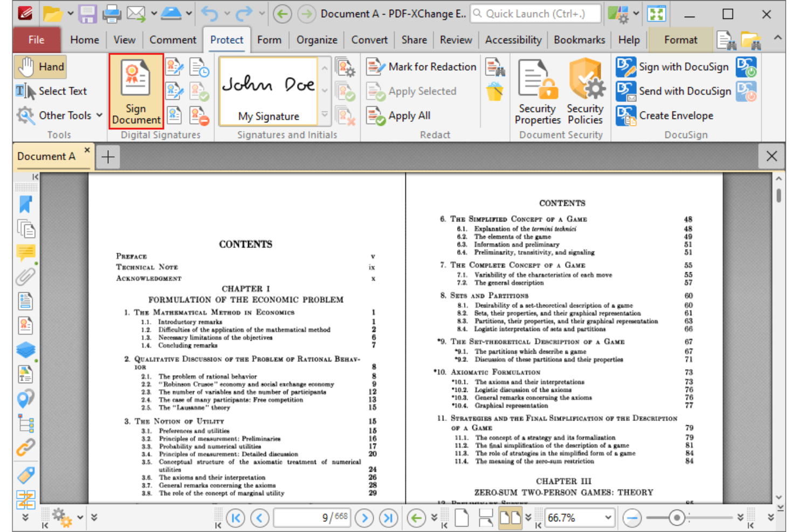Image resolution: width=798 pixels, height=532 pixels.
Task: Switch to the Organize ribbon tab
Action: [x=317, y=39]
